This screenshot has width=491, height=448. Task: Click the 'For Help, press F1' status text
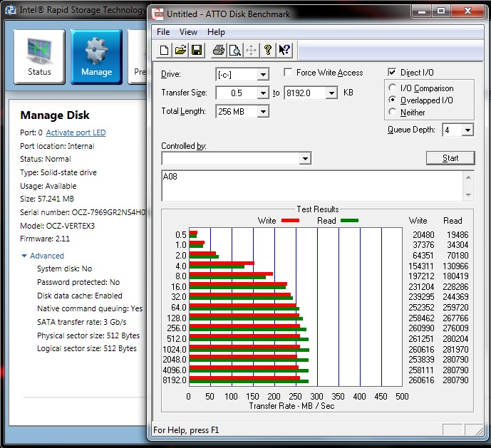tap(186, 430)
